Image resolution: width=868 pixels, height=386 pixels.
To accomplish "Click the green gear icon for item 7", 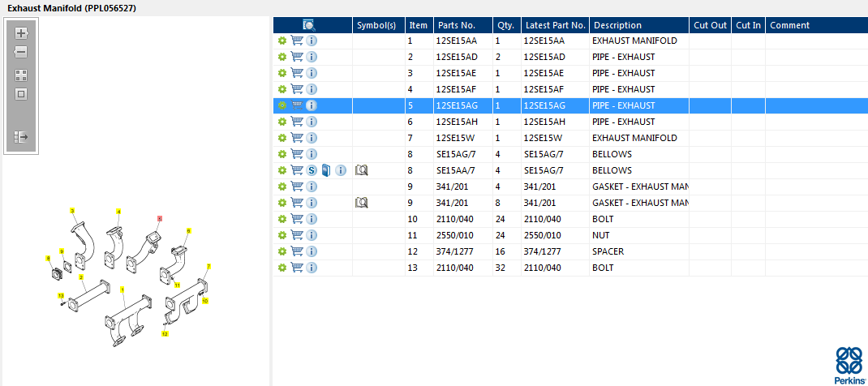I will (x=282, y=138).
